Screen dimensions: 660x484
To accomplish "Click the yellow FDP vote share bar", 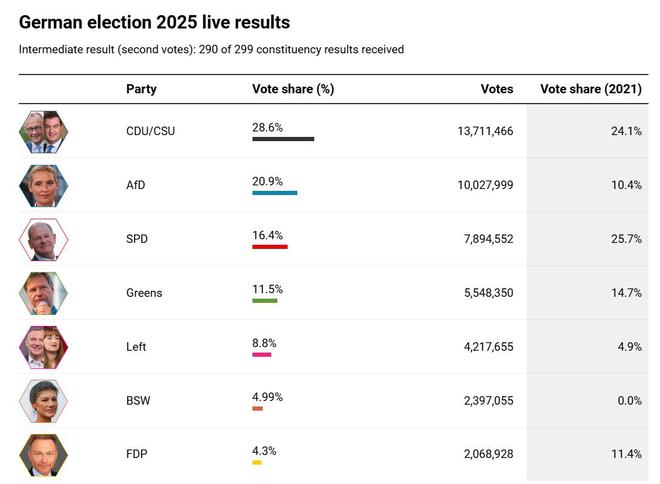I will pyautogui.click(x=257, y=462).
